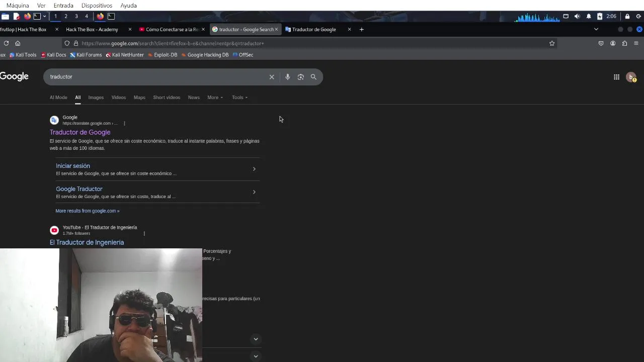Image resolution: width=644 pixels, height=362 pixels.
Task: Open the three-dot options for the Google result
Action: click(124, 123)
